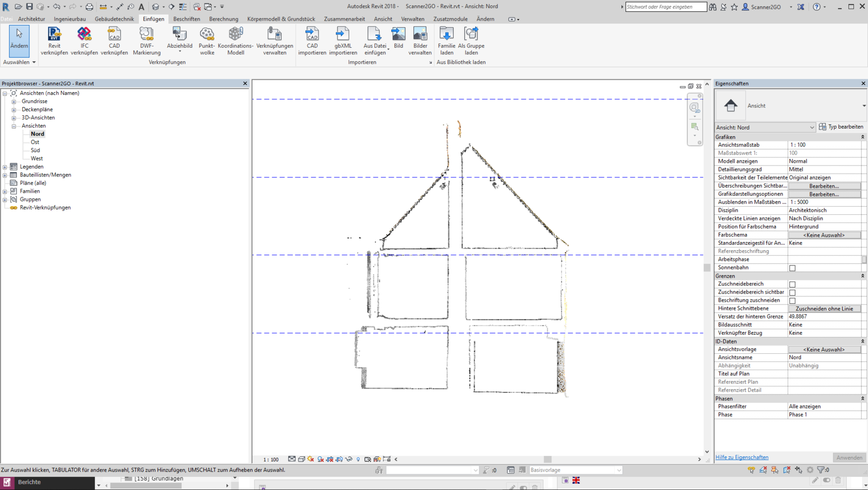Screen dimensions: 868x490
Task: Enable the Sonnenbahn checkbox
Action: coord(792,268)
